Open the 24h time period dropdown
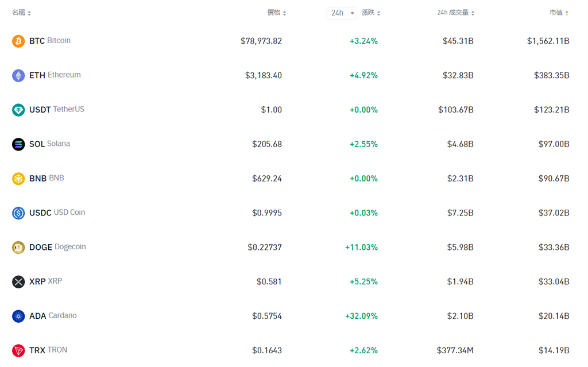588x367 pixels. tap(342, 13)
